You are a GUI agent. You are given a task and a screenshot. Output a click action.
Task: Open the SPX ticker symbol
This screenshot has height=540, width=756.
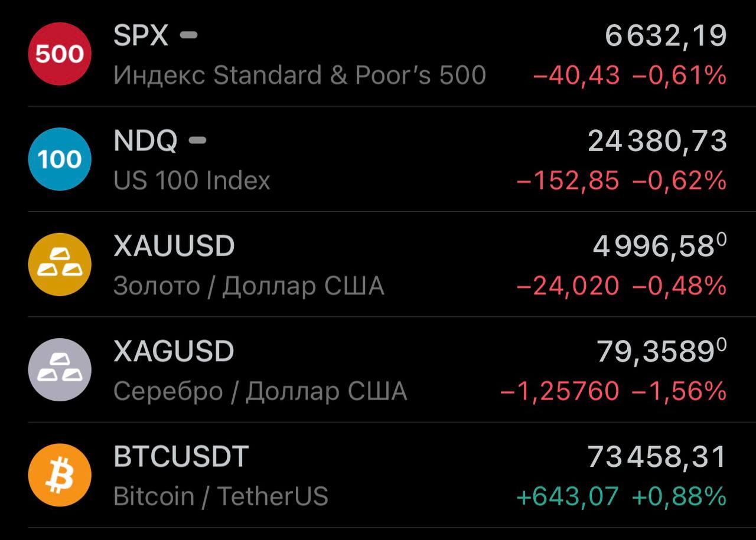[141, 36]
